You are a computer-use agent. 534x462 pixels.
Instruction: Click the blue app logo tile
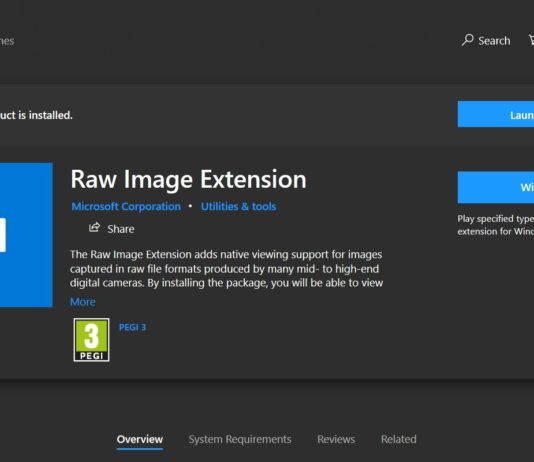[26, 235]
